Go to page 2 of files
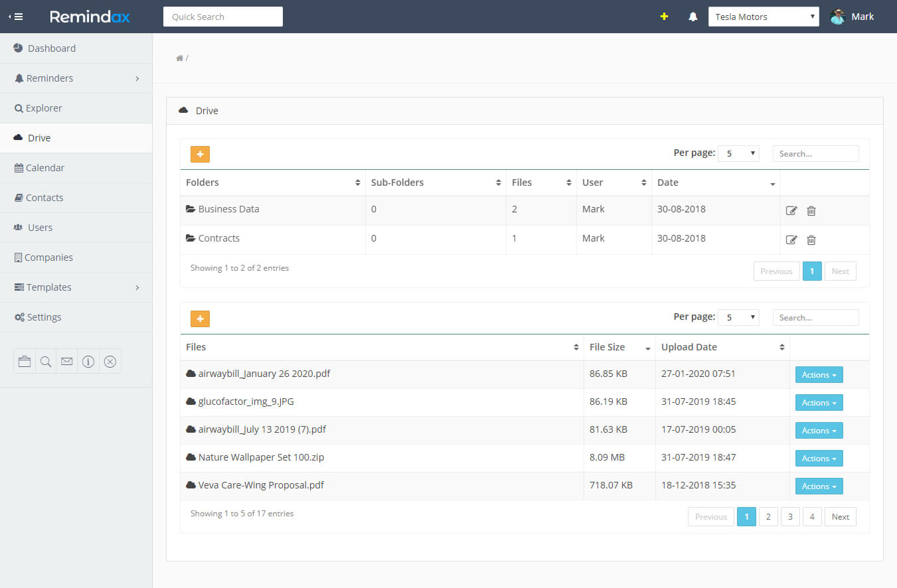This screenshot has width=897, height=588. coord(768,517)
